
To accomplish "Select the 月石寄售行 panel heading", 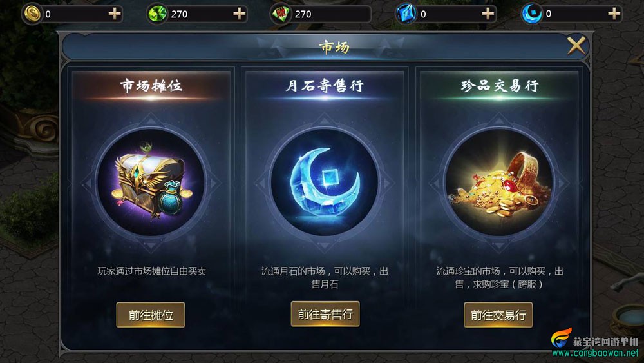I will [325, 86].
